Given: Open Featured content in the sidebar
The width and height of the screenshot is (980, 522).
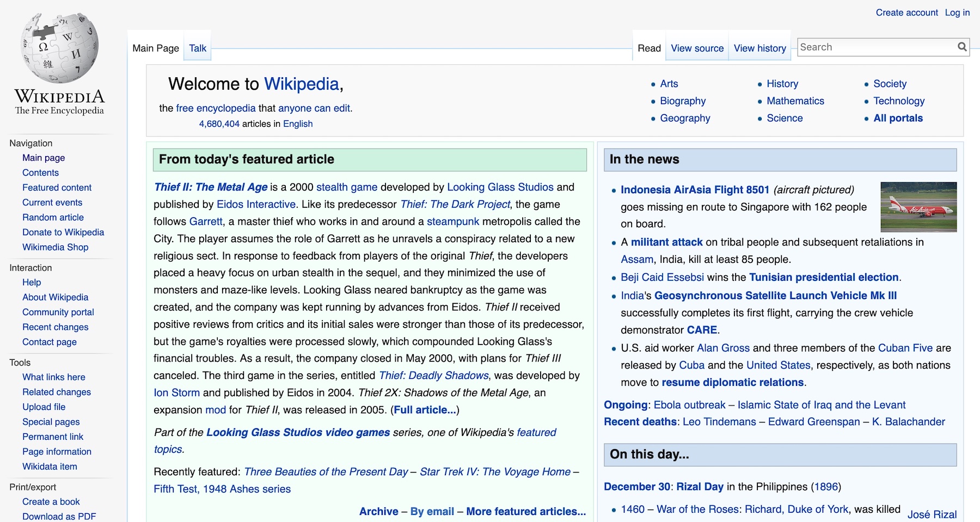Looking at the screenshot, I should [57, 188].
